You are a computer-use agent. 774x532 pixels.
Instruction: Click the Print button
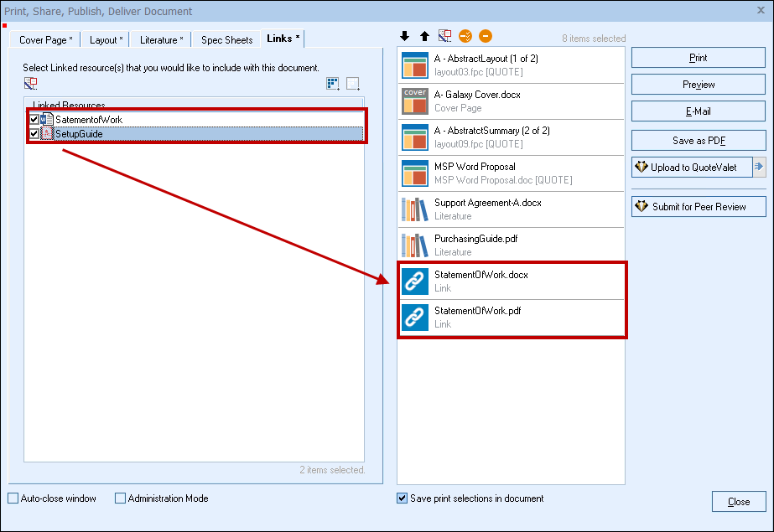click(x=699, y=58)
